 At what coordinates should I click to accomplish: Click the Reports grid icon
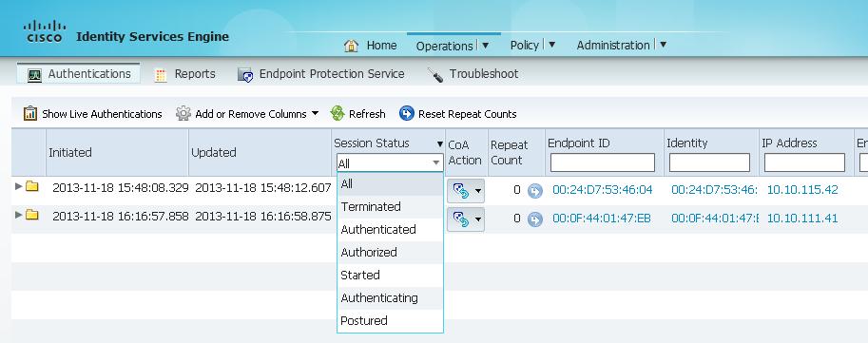click(x=161, y=75)
